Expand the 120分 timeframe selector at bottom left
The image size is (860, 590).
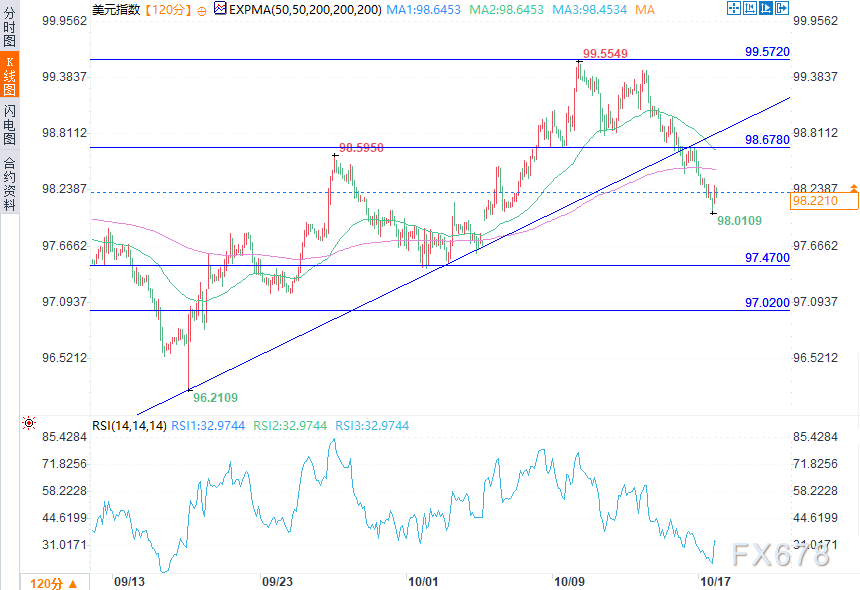tap(46, 582)
